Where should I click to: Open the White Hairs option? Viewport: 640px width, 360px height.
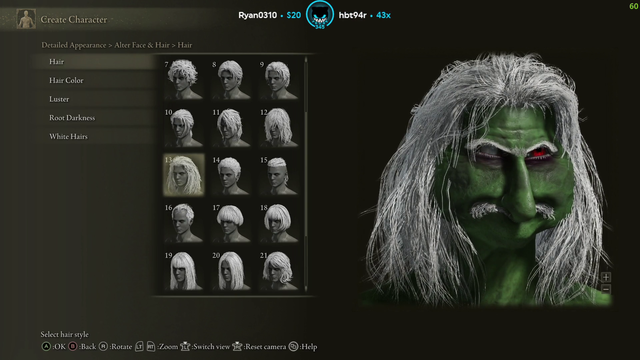tap(94, 137)
